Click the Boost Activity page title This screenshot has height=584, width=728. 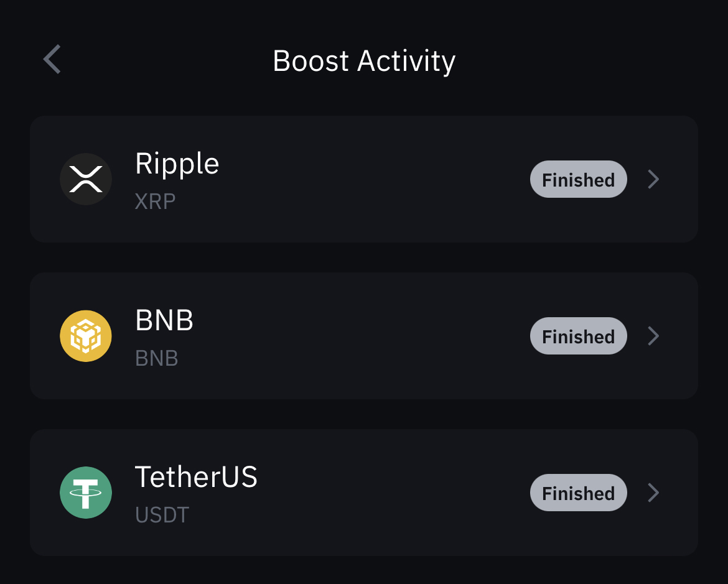[364, 61]
